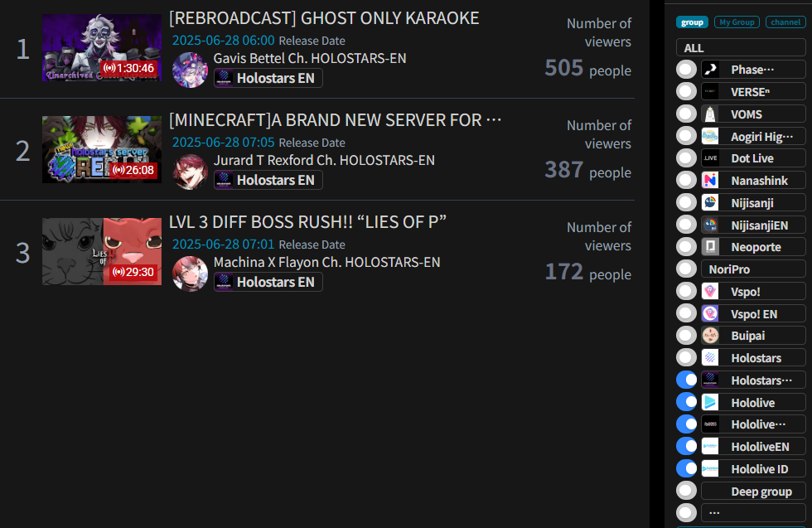Click Holostars EN tag under Gavis Bettel
The width and height of the screenshot is (812, 528).
[x=268, y=78]
